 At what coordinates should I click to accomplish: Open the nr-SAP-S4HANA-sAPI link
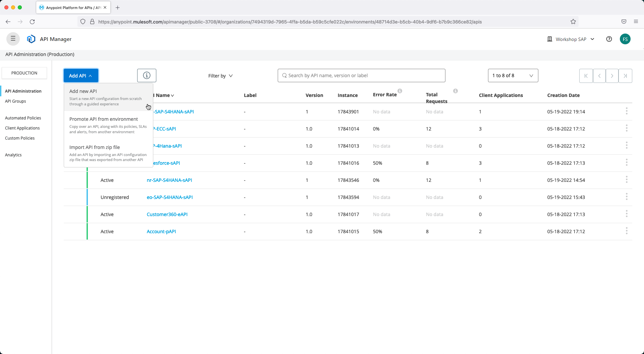169,180
